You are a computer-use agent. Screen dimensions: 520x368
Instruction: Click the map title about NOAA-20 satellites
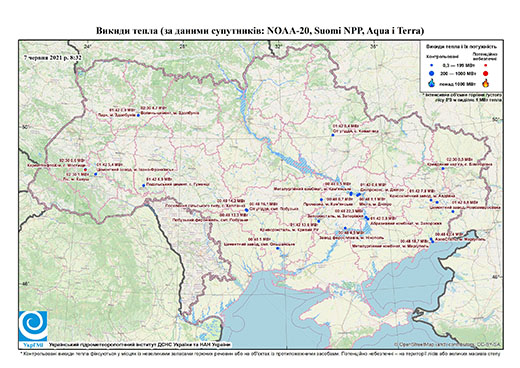[x=260, y=31]
